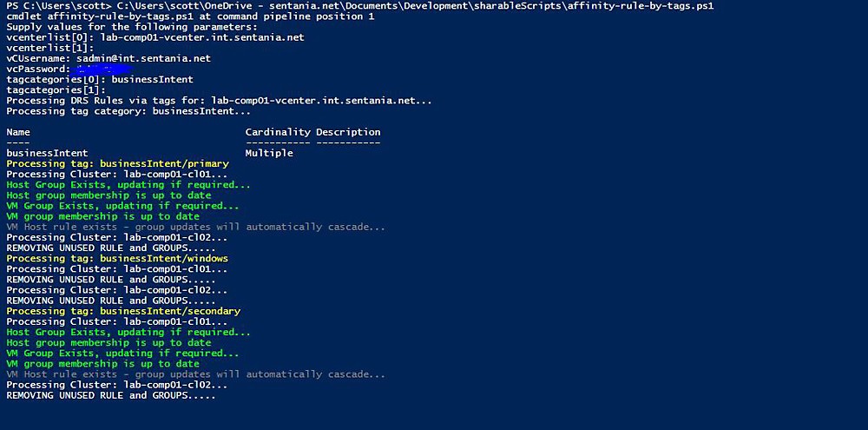Click the Description column header
Screen dimensions: 868x430
pyautogui.click(x=348, y=132)
